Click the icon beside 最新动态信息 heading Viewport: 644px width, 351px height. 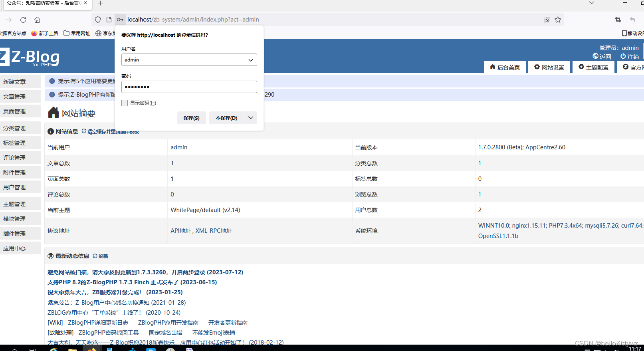click(51, 256)
